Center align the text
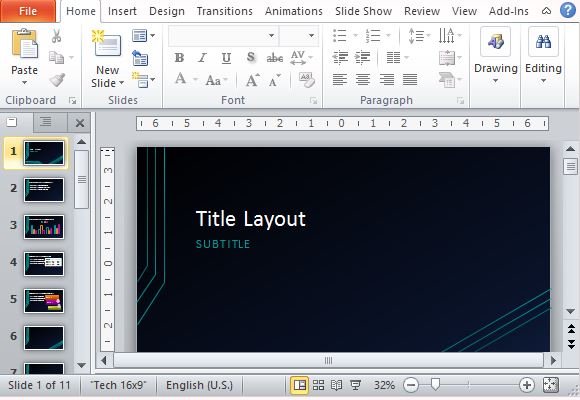Viewport: 580px width, 400px height. click(363, 79)
